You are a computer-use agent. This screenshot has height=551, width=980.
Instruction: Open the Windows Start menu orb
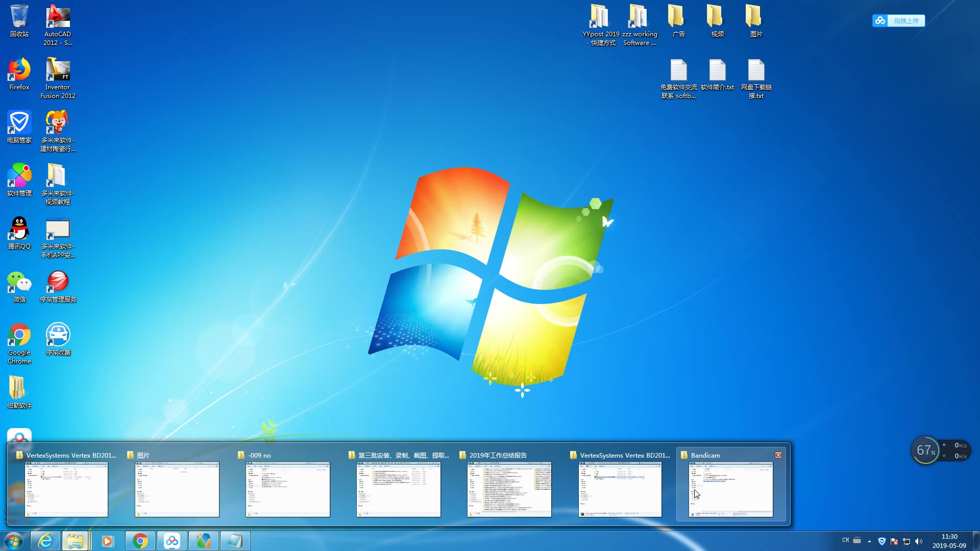14,541
